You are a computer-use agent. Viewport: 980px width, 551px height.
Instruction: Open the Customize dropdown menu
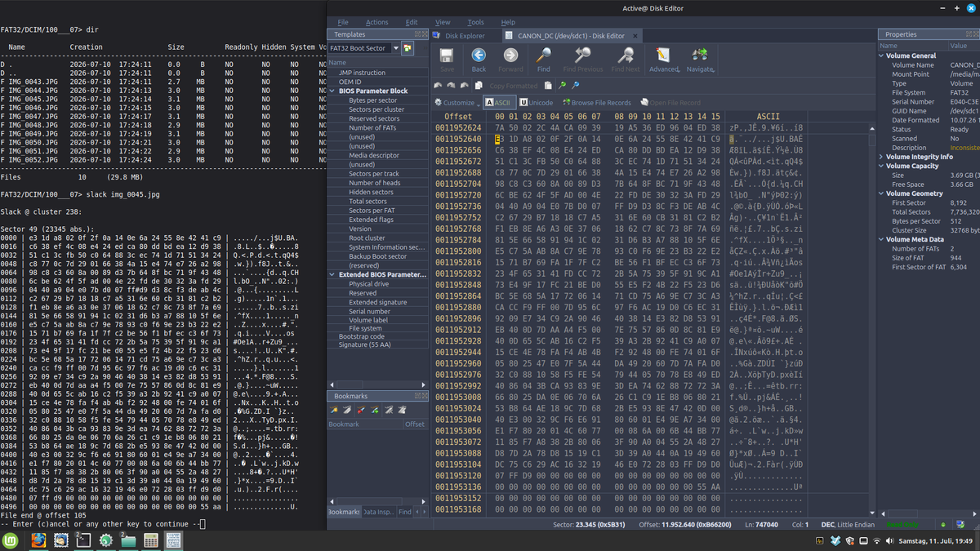[457, 103]
